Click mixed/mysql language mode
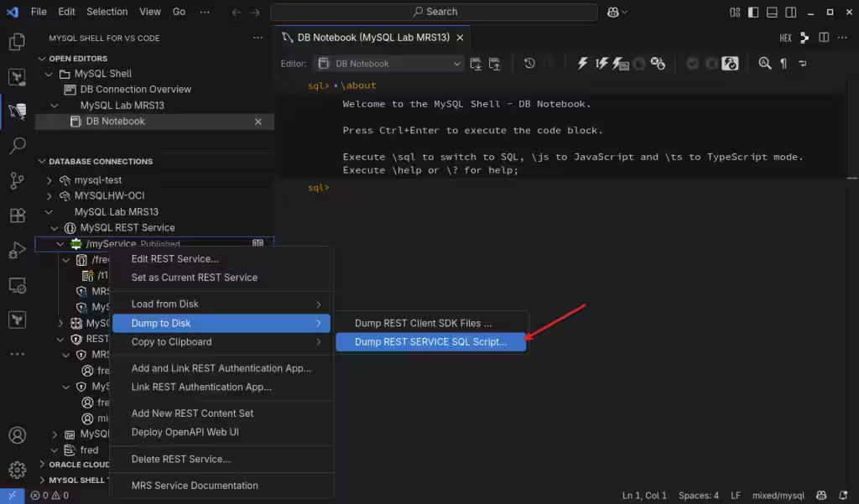Viewport: 859px width, 504px height. pyautogui.click(x=778, y=496)
